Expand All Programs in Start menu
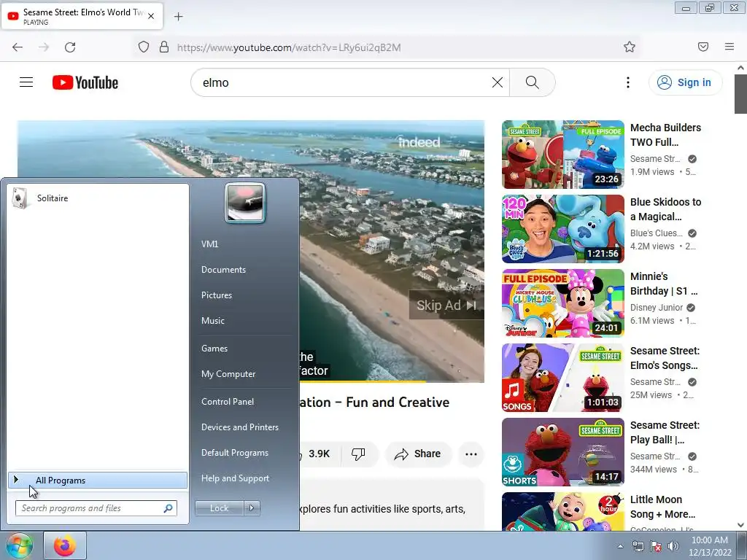This screenshot has width=747, height=560. pos(98,480)
